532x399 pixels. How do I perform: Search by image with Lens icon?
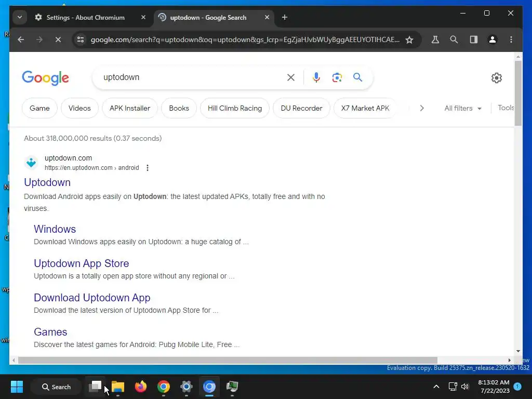click(x=337, y=77)
